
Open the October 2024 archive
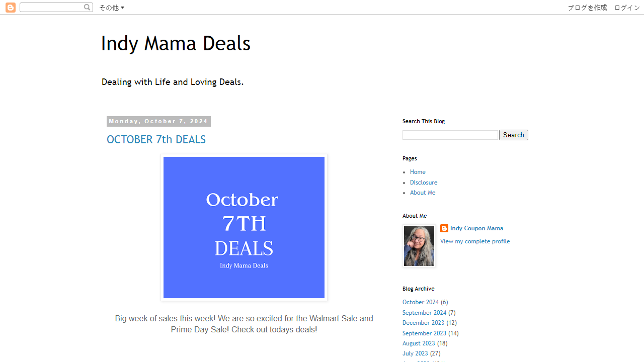(x=421, y=302)
